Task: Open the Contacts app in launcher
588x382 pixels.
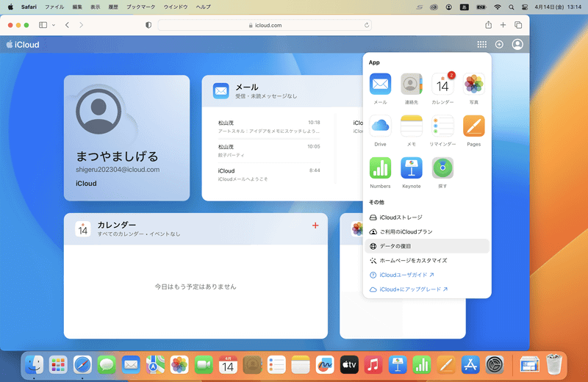Action: pos(412,84)
